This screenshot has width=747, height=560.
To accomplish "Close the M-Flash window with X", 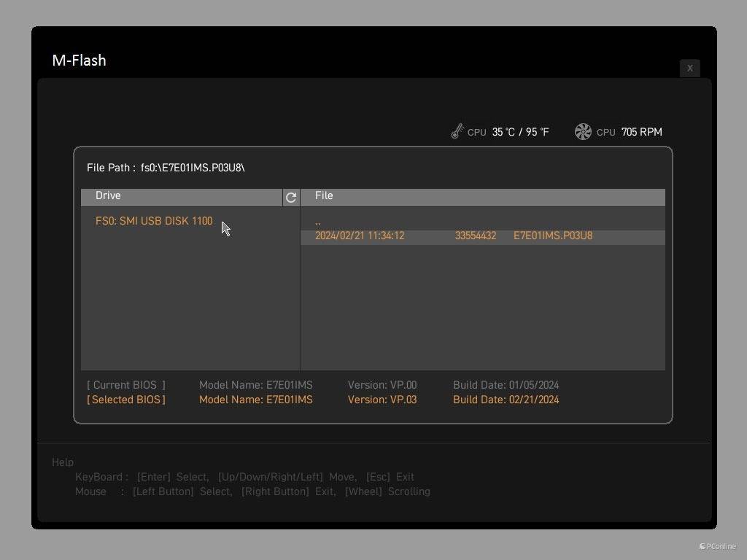I will click(x=689, y=68).
